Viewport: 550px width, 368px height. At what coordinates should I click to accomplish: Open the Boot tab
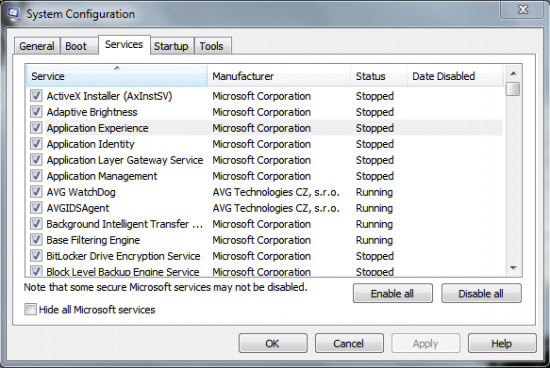[x=76, y=46]
